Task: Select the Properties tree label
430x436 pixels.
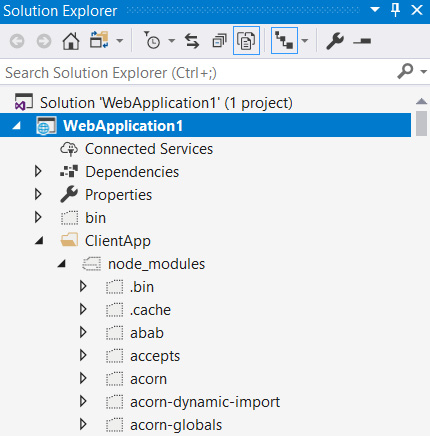Action: click(x=118, y=195)
